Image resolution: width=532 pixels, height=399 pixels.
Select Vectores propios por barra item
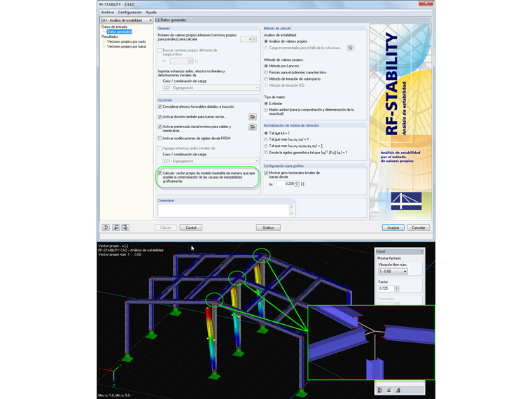126,47
